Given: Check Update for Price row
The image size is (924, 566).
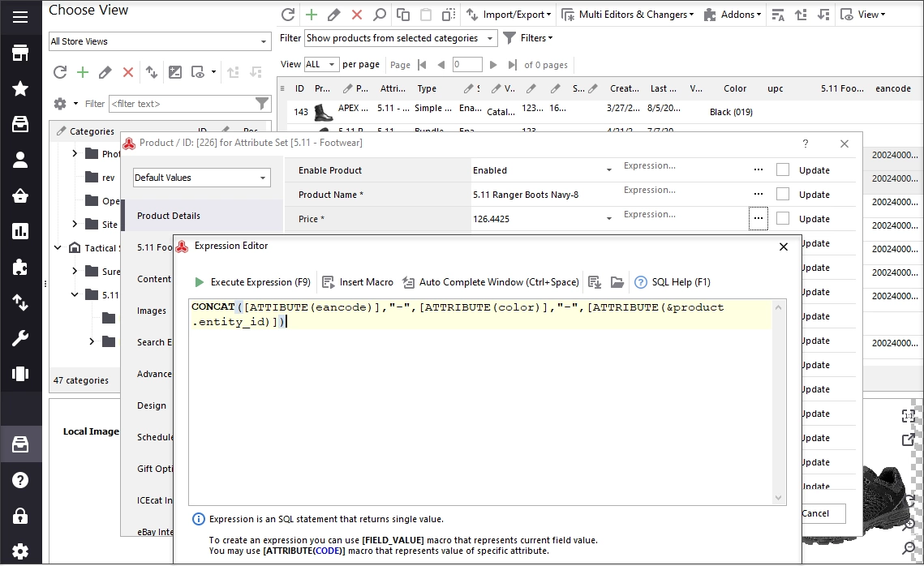Looking at the screenshot, I should (x=783, y=218).
